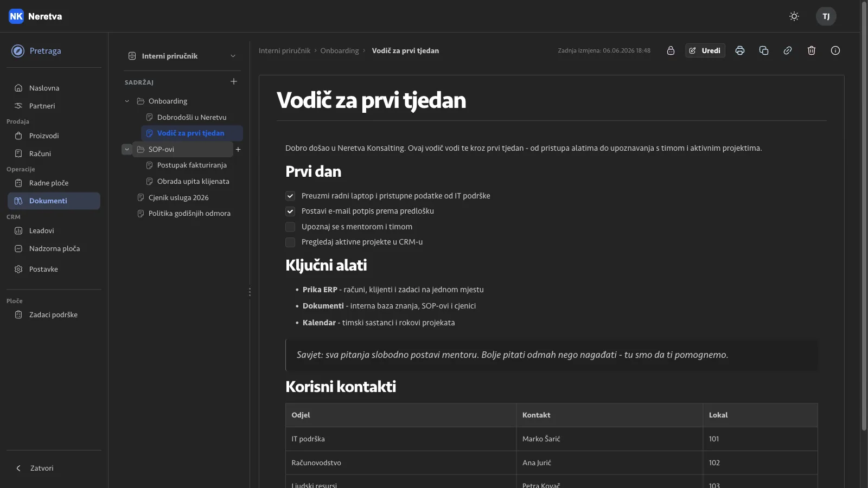
Task: Open Postupak fakturiranja document
Action: tap(192, 165)
